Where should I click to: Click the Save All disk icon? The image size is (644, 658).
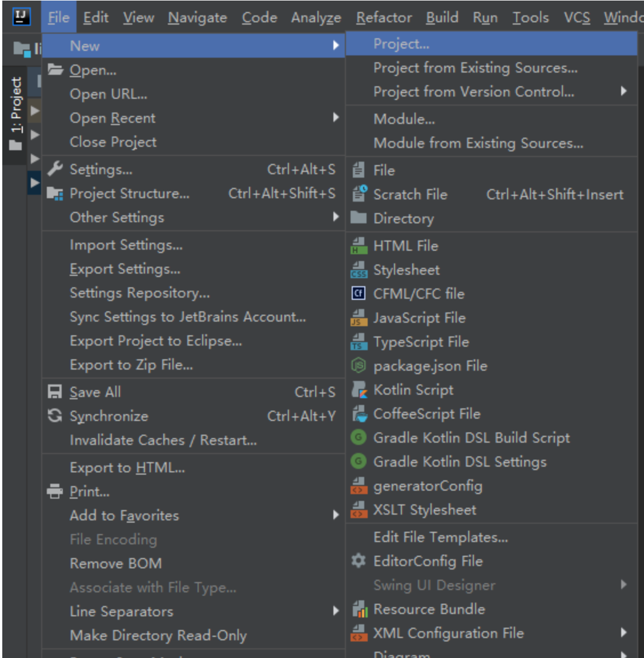pyautogui.click(x=55, y=392)
